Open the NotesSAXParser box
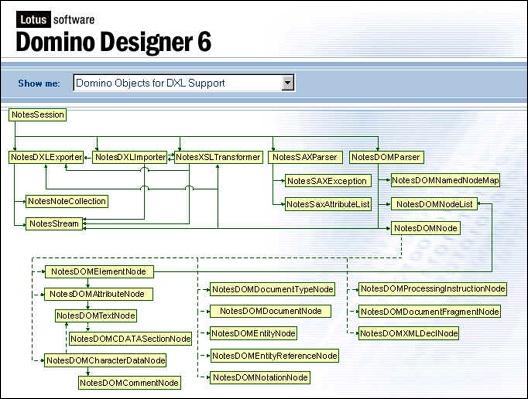 pos(305,157)
